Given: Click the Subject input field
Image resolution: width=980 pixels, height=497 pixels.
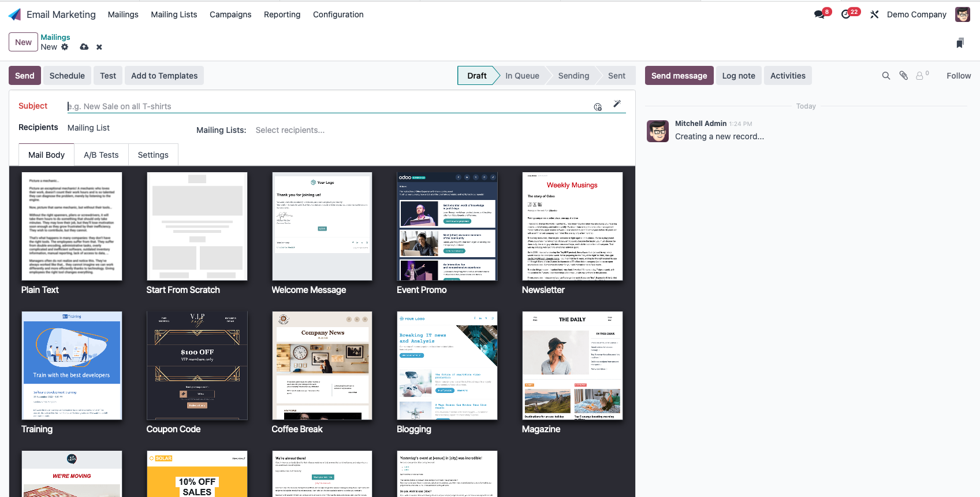Looking at the screenshot, I should pyautogui.click(x=329, y=106).
